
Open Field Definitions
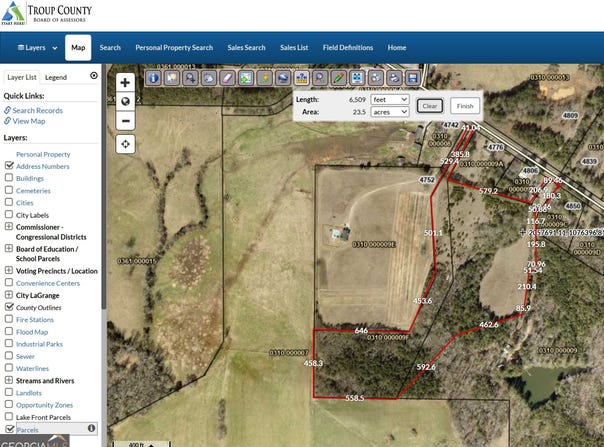point(348,48)
